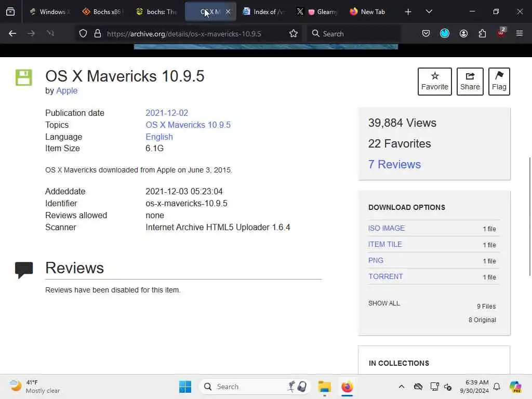Go back to the previous page
This screenshot has width=532, height=399.
coord(12,33)
